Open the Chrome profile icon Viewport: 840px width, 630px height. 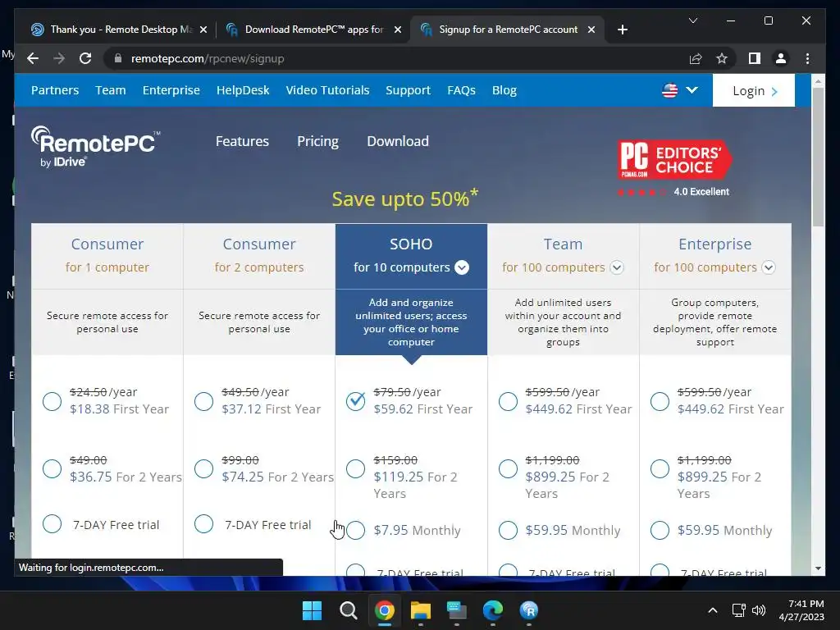click(x=781, y=58)
